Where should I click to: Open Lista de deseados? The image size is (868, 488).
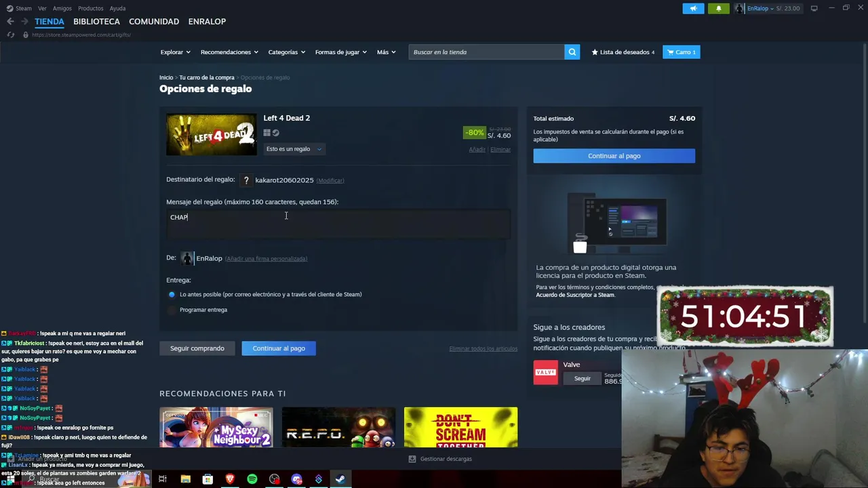(x=623, y=52)
